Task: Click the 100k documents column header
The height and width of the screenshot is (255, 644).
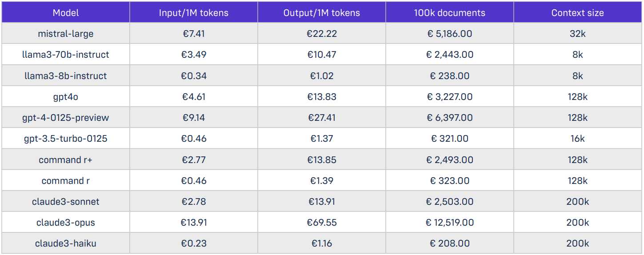Action: 449,12
